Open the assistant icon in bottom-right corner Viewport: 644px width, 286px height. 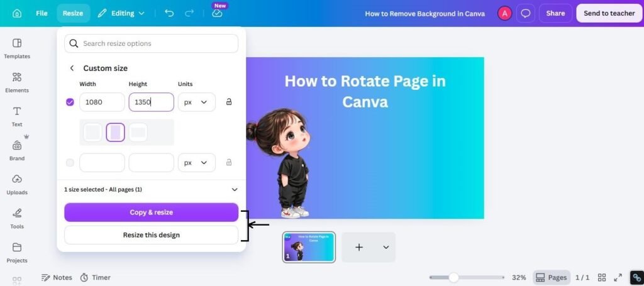(636, 278)
